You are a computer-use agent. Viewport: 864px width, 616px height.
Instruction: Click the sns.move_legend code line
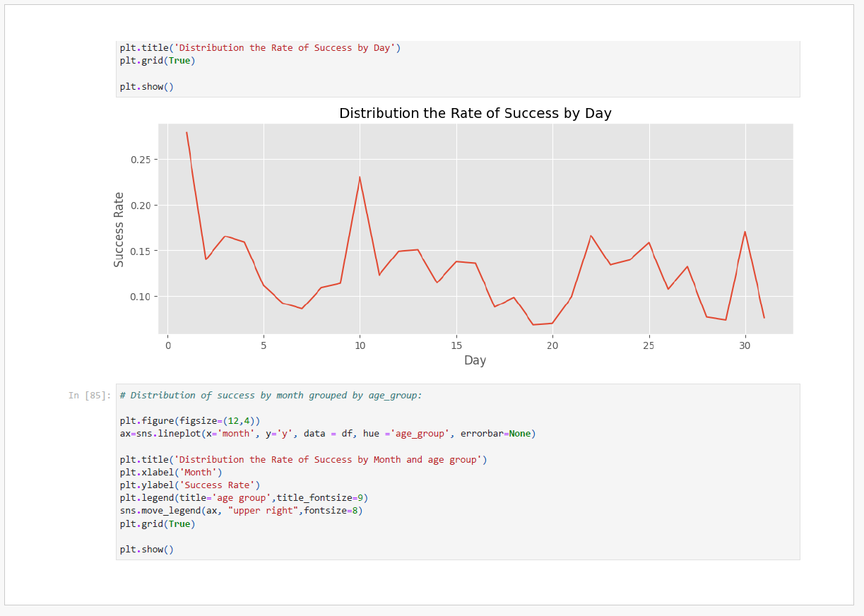coord(241,511)
